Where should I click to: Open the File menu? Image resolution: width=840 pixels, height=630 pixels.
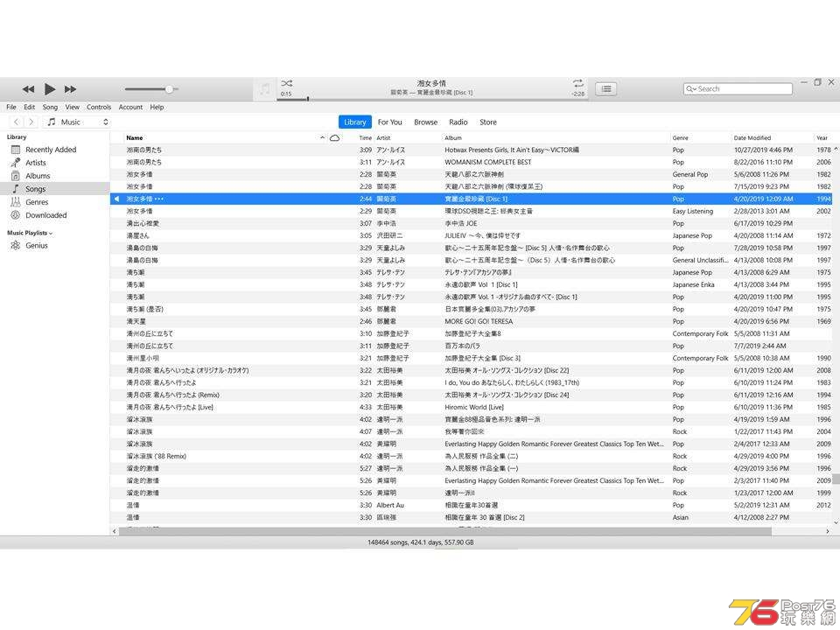coord(11,107)
